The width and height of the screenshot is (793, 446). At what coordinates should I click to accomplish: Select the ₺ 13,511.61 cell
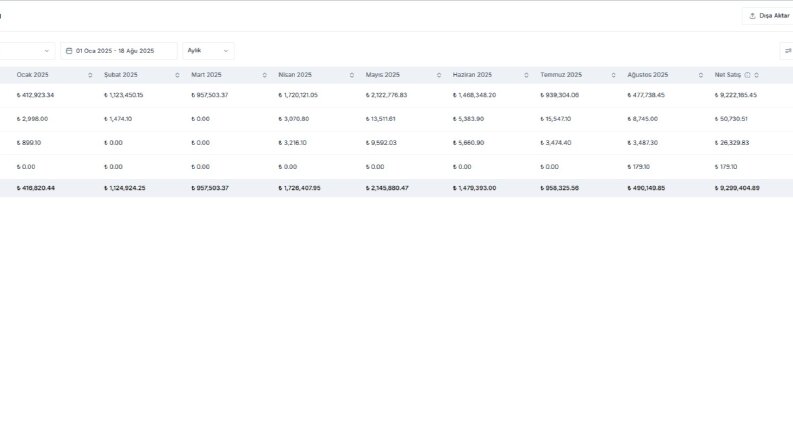tap(380, 119)
